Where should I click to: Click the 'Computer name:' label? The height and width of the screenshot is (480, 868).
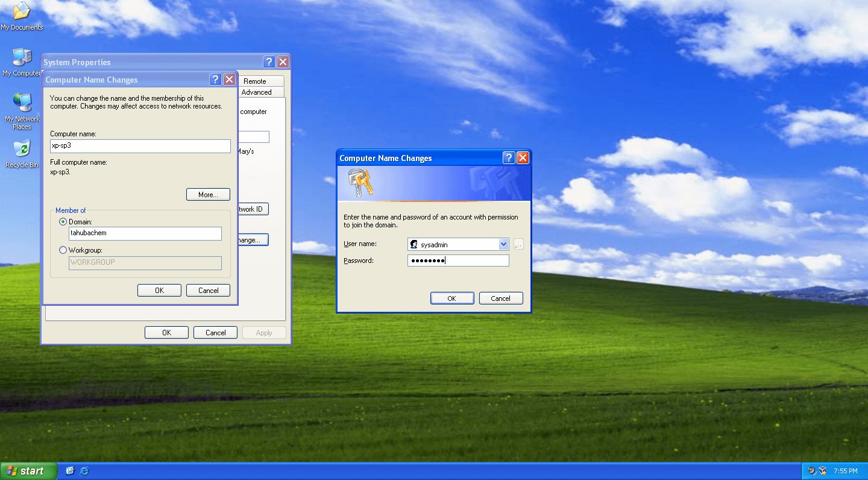click(74, 134)
